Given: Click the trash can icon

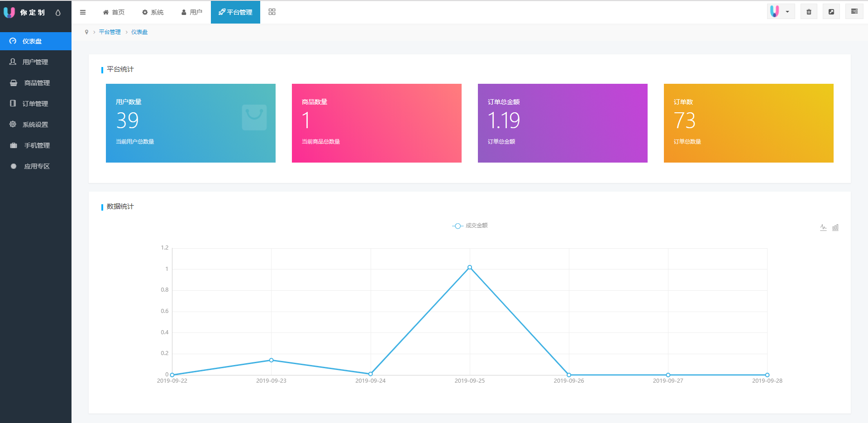Looking at the screenshot, I should (x=809, y=12).
